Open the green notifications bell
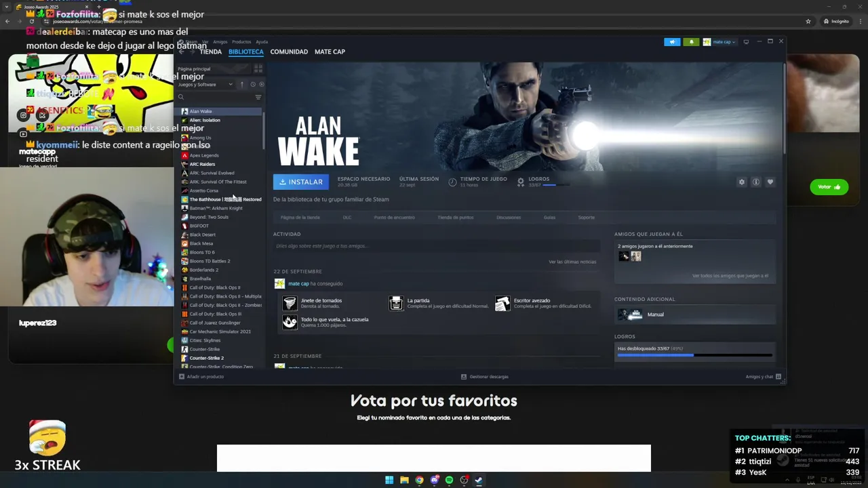868x488 pixels. click(x=691, y=42)
